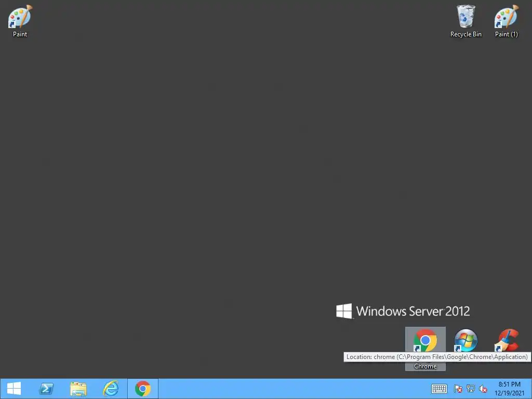The height and width of the screenshot is (399, 532).
Task: Select the Paint (1) desktop shortcut
Action: (506, 21)
